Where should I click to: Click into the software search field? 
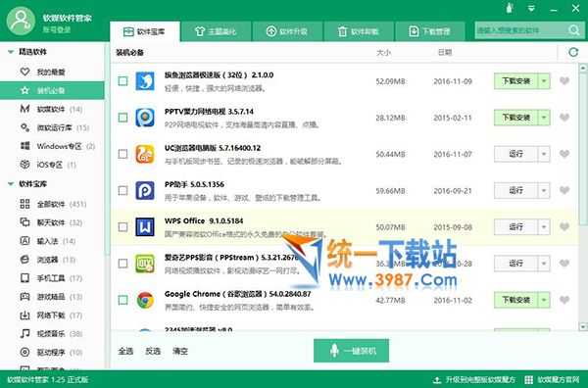tap(521, 30)
